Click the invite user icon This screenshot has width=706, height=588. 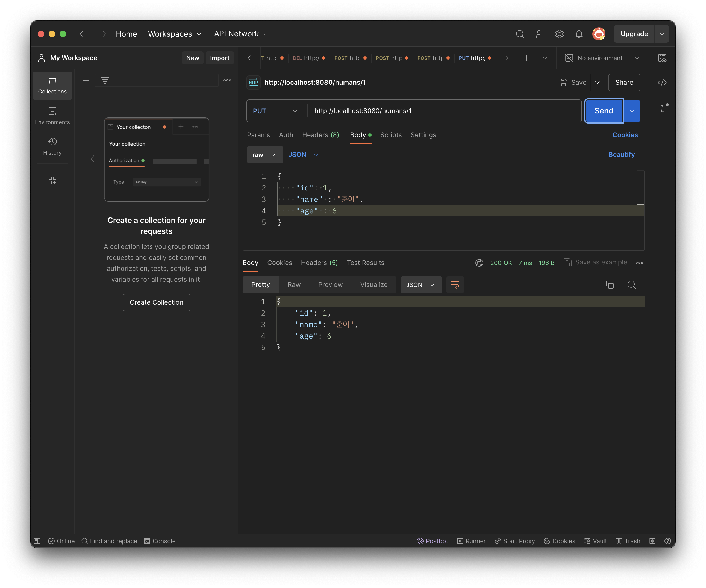coord(540,34)
